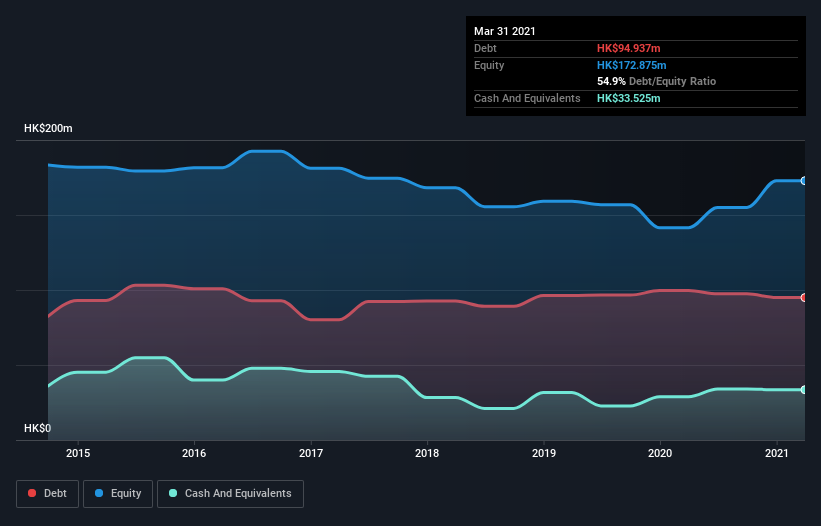The height and width of the screenshot is (526, 821).
Task: Select the Equity endpoint marker on blue line
Action: [x=804, y=181]
